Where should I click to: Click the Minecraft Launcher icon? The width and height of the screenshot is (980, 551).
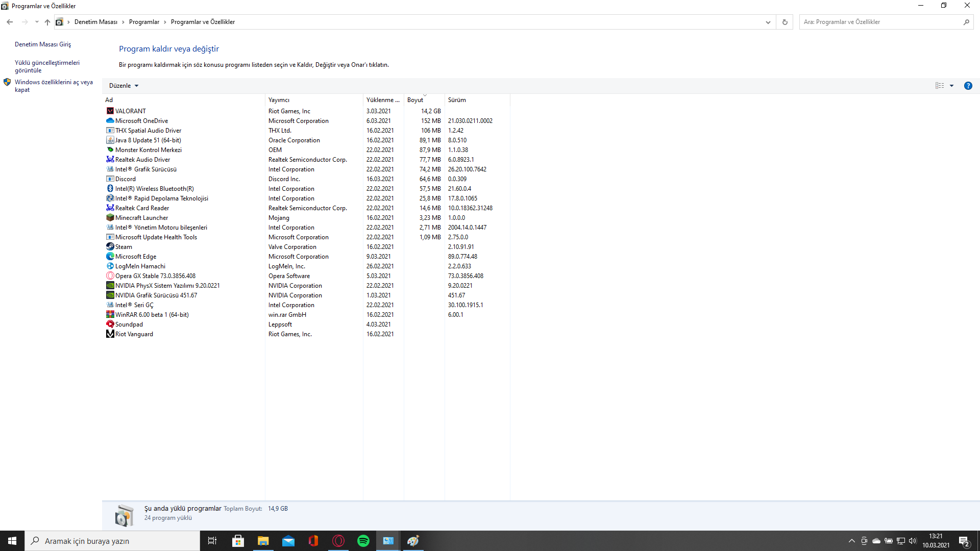[110, 217]
